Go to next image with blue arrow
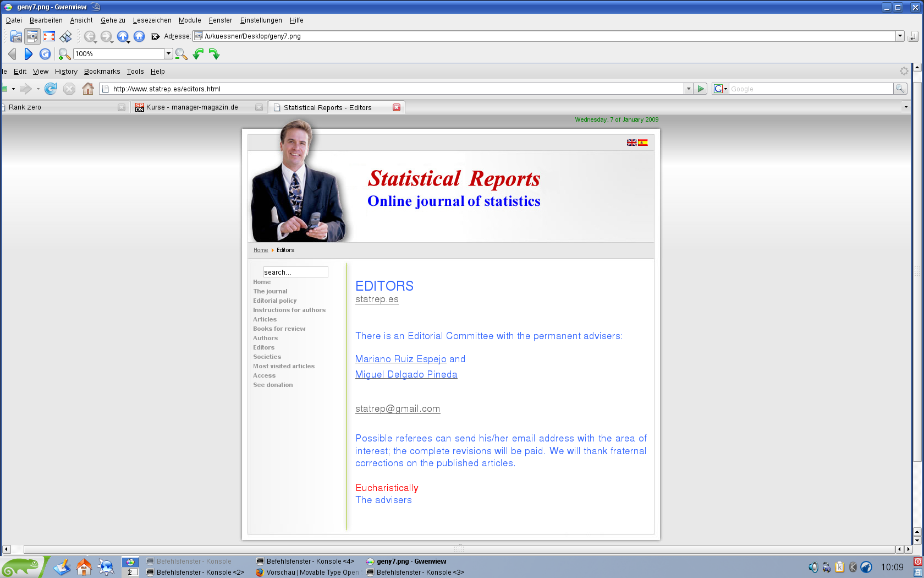The width and height of the screenshot is (924, 578). point(29,54)
